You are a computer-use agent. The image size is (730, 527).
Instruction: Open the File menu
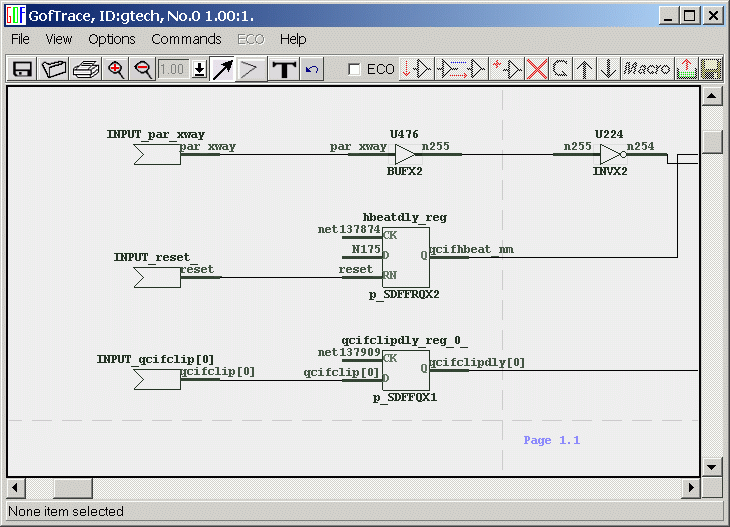tap(20, 39)
